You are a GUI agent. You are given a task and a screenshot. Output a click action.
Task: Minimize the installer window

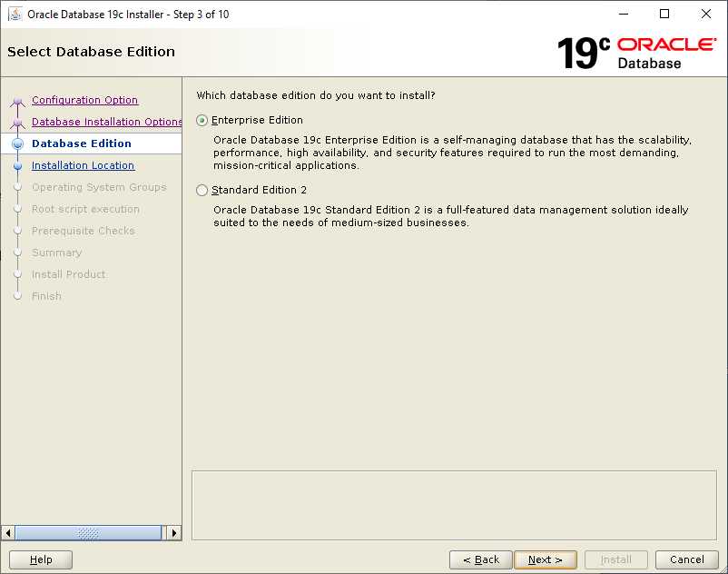[x=624, y=14]
